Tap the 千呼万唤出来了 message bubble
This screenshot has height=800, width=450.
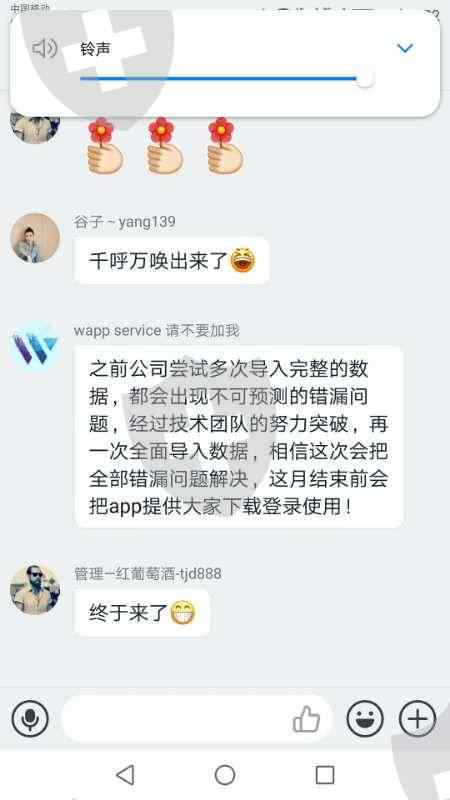tap(172, 261)
